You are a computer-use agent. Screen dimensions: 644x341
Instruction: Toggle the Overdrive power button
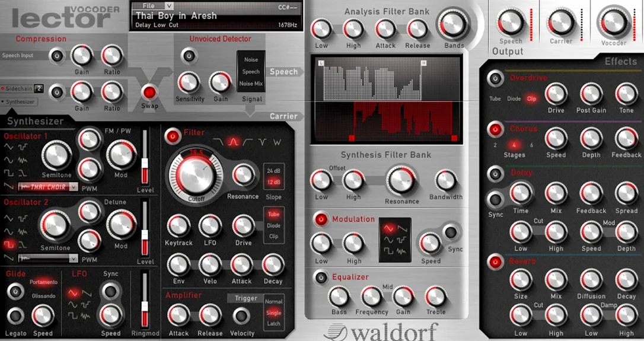(495, 78)
